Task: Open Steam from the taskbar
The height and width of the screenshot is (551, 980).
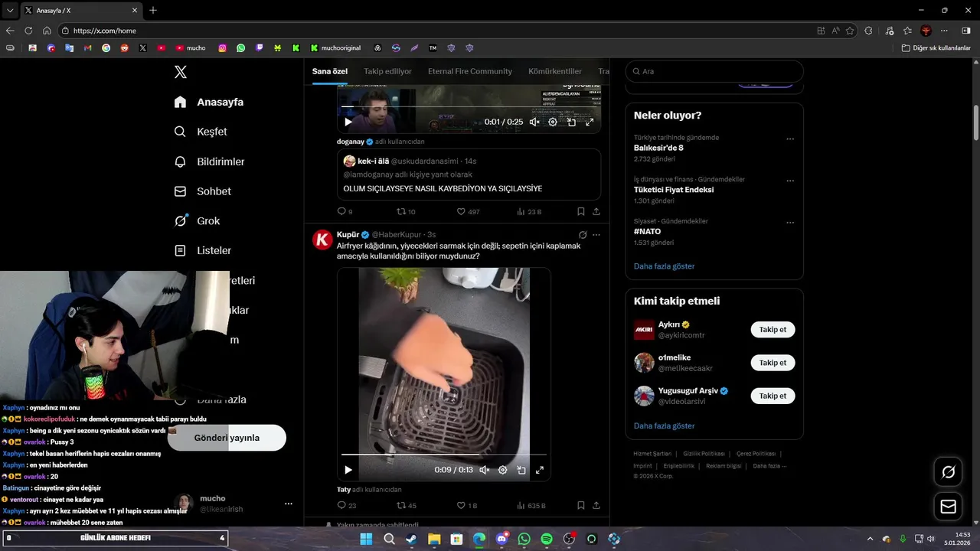Action: 411,539
